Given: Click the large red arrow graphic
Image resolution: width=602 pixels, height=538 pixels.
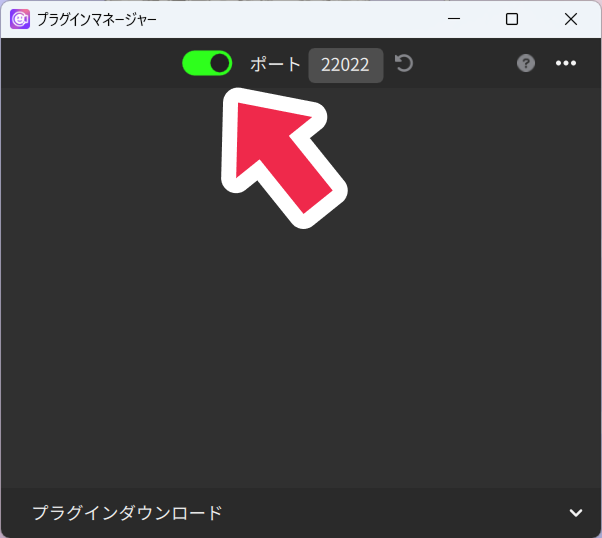Looking at the screenshot, I should 283,155.
